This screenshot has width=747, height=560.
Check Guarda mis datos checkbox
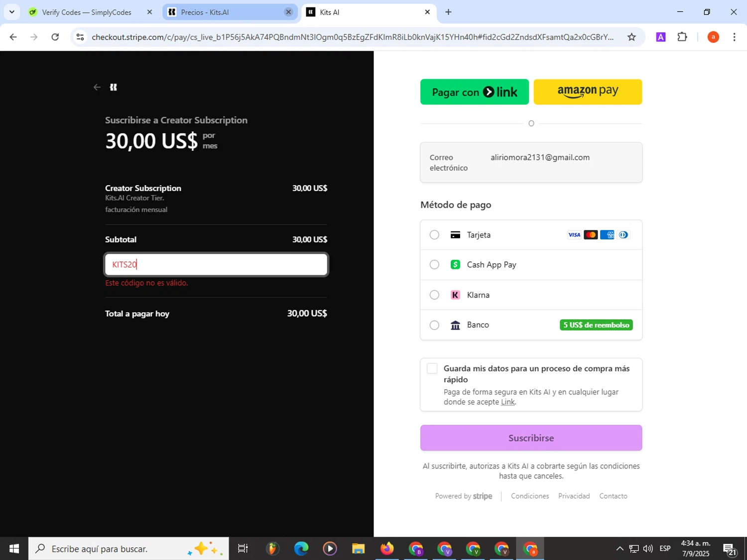click(x=432, y=368)
